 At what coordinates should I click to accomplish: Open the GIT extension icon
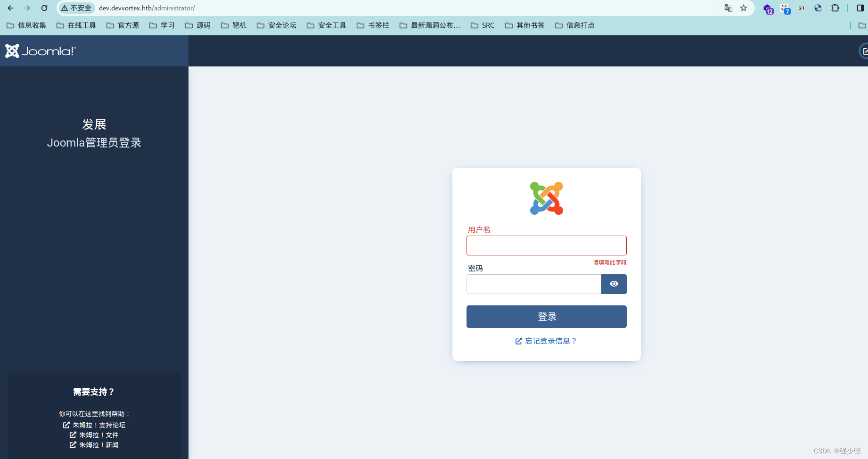pos(802,8)
